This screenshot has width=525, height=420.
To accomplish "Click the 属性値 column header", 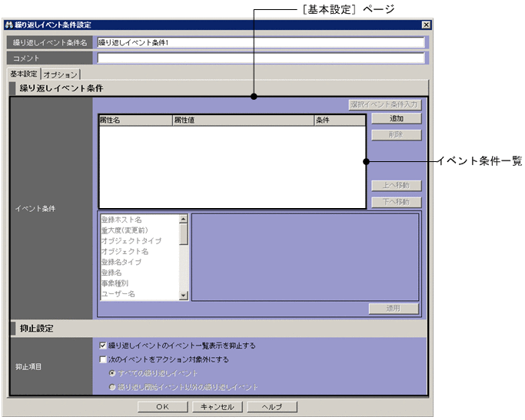I will (243, 121).
